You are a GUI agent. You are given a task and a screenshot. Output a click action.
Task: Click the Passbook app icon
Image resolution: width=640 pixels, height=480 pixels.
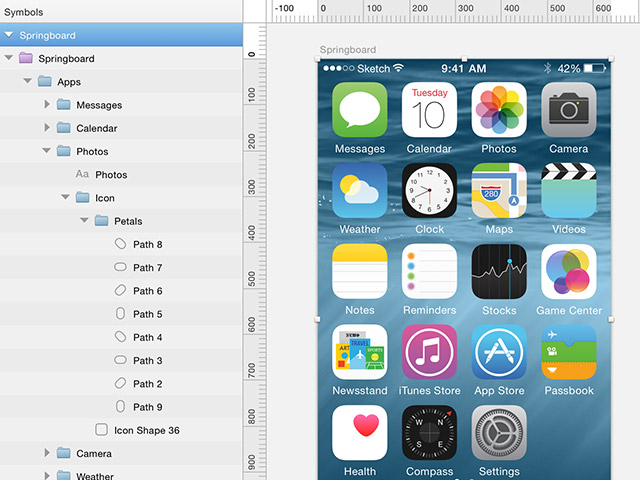point(569,352)
